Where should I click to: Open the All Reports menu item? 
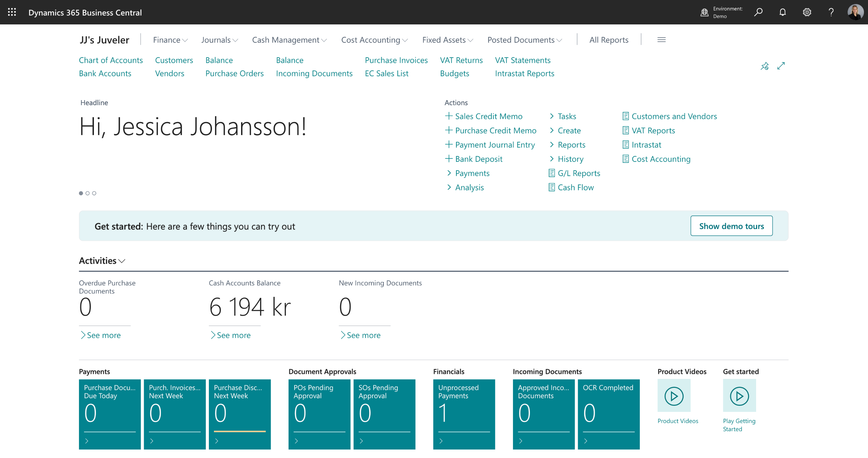click(x=609, y=40)
